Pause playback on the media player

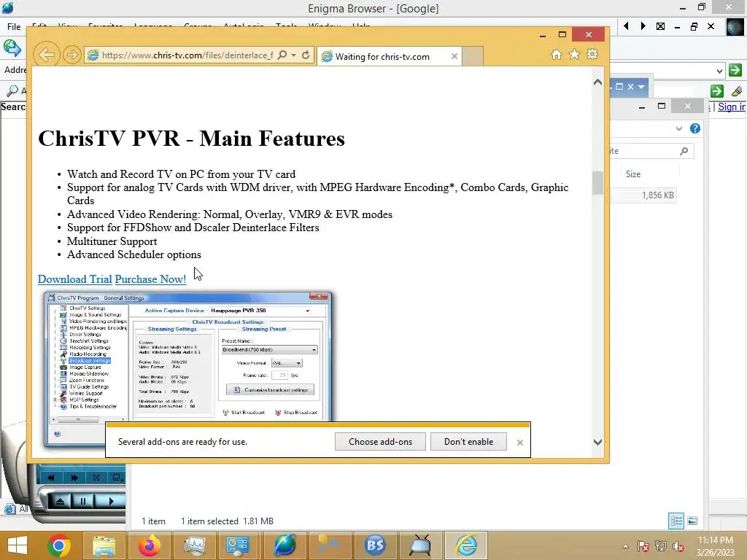[83, 502]
